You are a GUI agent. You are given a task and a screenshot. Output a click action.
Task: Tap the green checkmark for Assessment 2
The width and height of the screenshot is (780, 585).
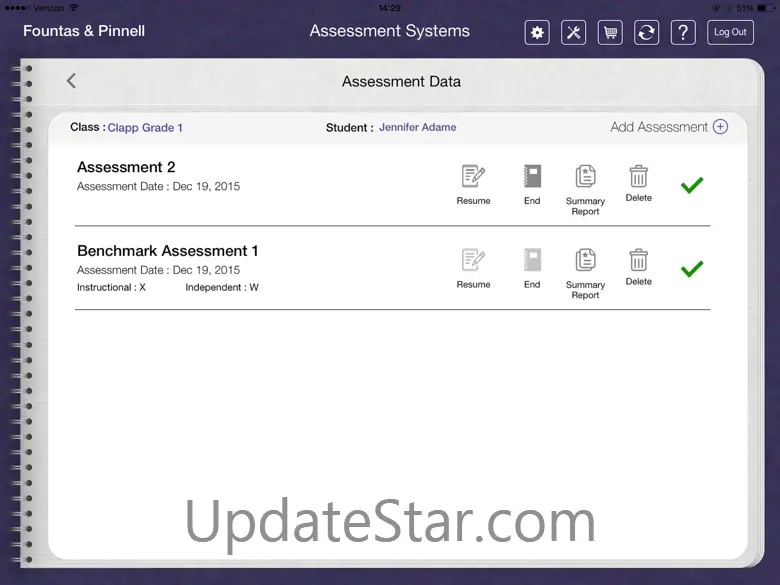tap(692, 185)
